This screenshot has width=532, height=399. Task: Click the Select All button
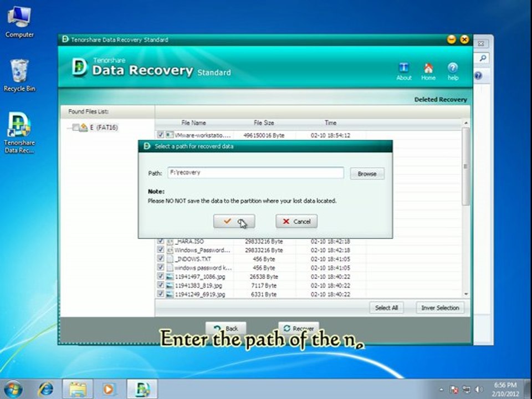click(386, 308)
